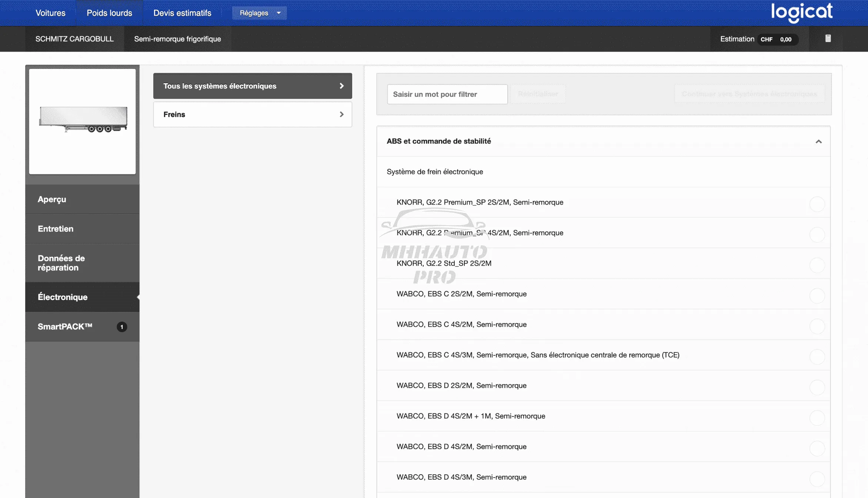Select WABCO EBS D 4S/2M + 1M option

pyautogui.click(x=817, y=418)
